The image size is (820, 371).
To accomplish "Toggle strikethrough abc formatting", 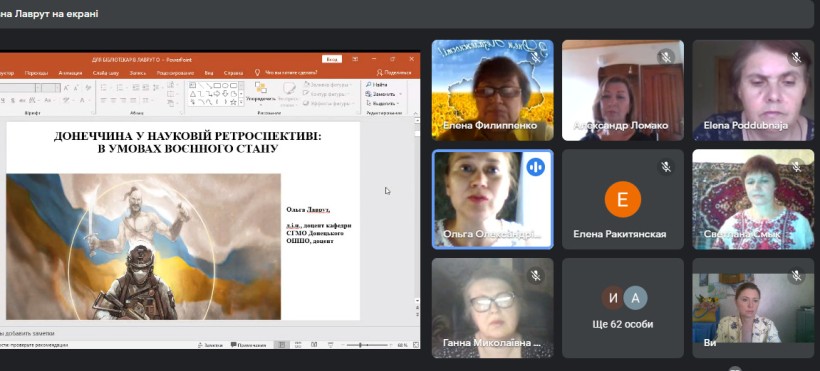I will pos(22,100).
